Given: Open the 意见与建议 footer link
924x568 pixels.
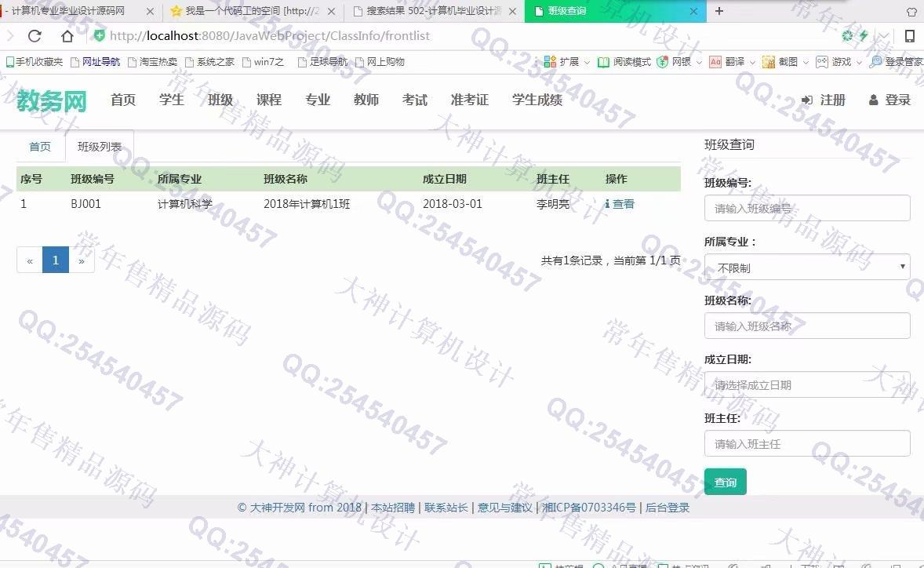Looking at the screenshot, I should coord(505,508).
